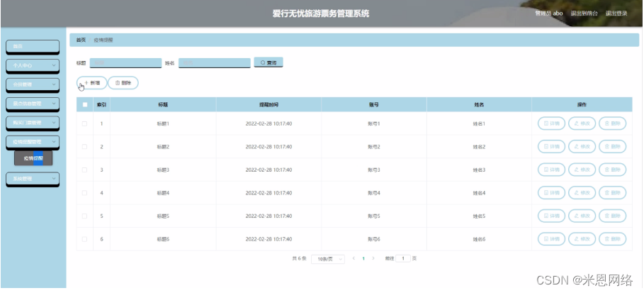Expand the 会员管理 sidebar menu
This screenshot has height=293, width=644.
click(33, 84)
